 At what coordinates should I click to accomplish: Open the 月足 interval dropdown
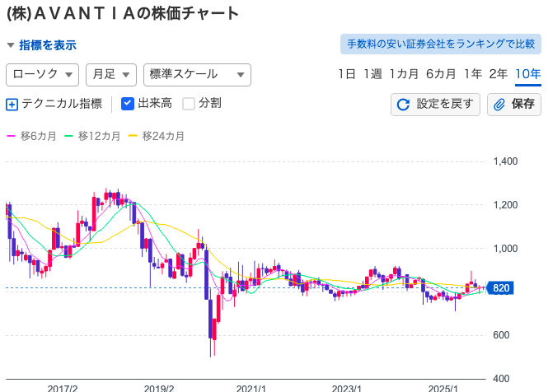pos(110,74)
